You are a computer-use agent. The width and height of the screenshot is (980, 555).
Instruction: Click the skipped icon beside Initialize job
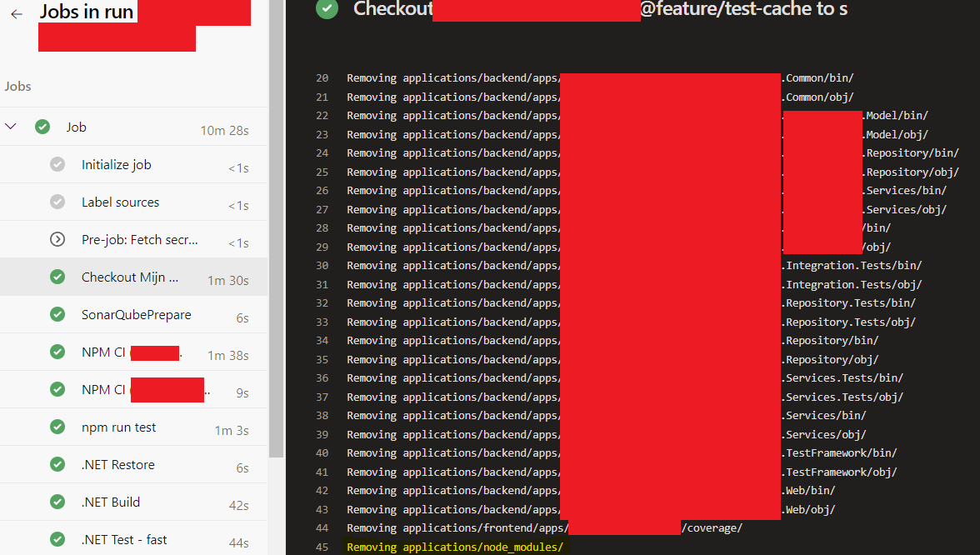tap(57, 164)
